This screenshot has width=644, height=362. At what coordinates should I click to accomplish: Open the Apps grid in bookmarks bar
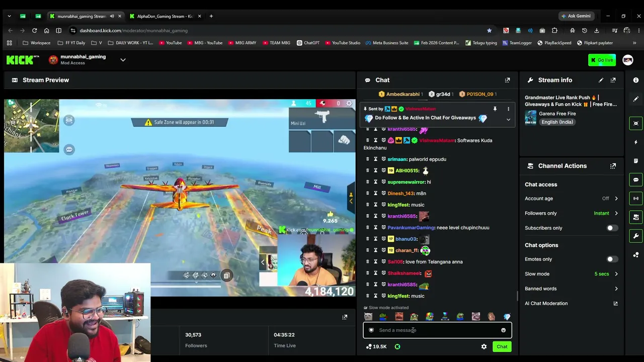click(9, 43)
